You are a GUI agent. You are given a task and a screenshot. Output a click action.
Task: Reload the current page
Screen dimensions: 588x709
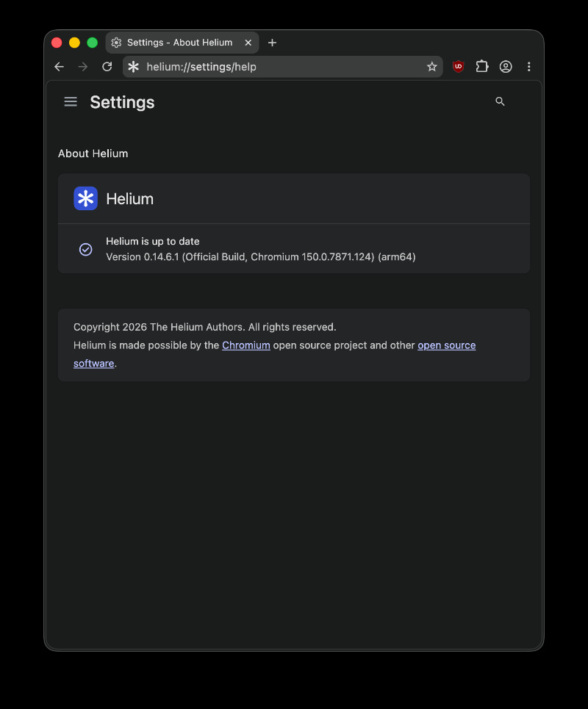[107, 67]
